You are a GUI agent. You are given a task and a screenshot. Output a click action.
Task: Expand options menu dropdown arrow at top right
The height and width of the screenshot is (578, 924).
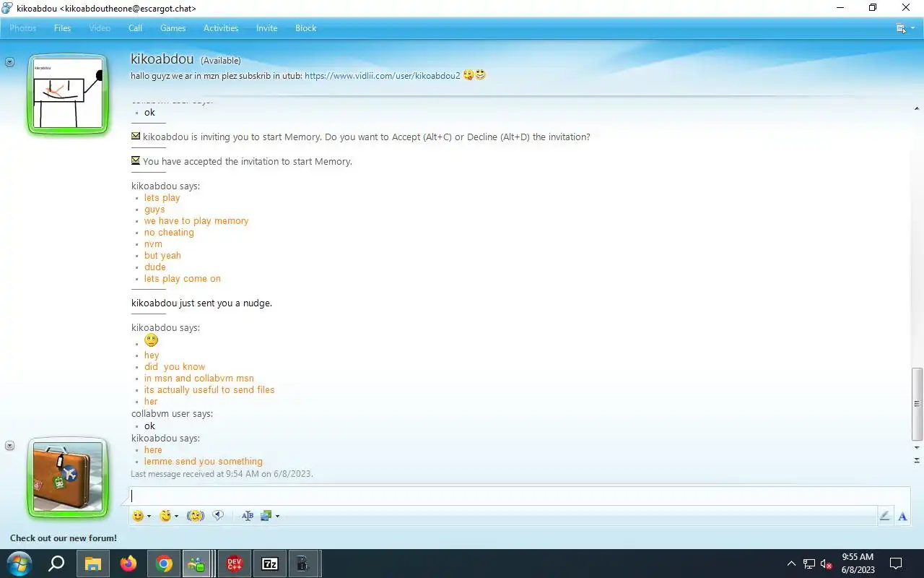click(913, 28)
